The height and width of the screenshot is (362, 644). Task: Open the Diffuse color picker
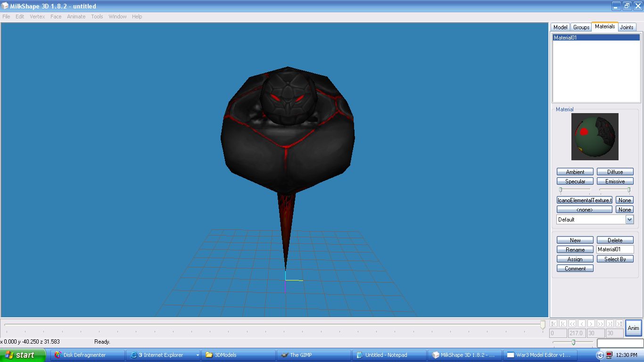(x=615, y=172)
